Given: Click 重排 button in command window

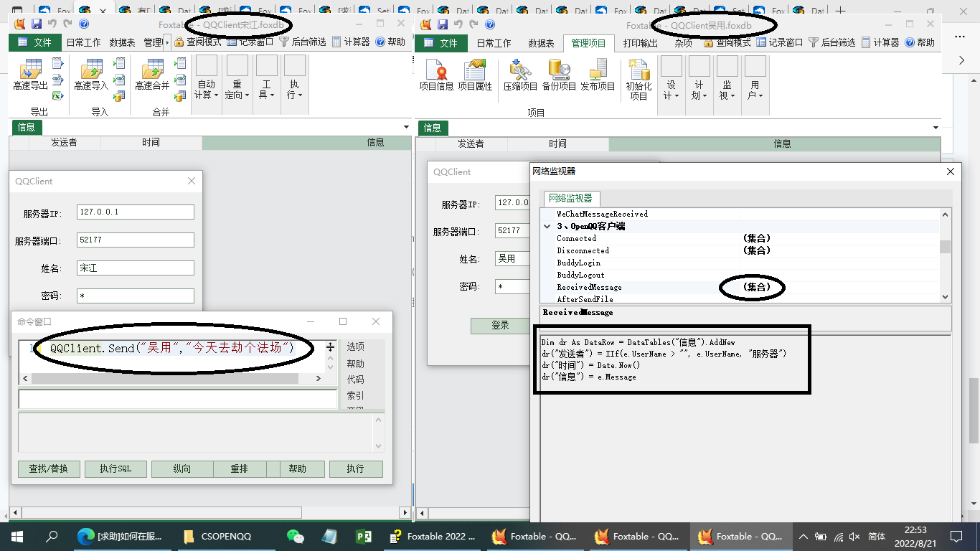Looking at the screenshot, I should pos(240,468).
